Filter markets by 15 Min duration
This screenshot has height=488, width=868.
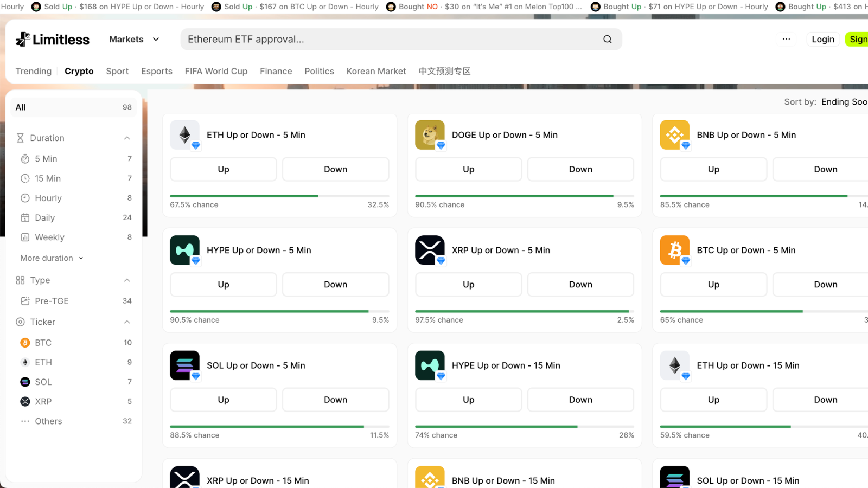[76, 178]
